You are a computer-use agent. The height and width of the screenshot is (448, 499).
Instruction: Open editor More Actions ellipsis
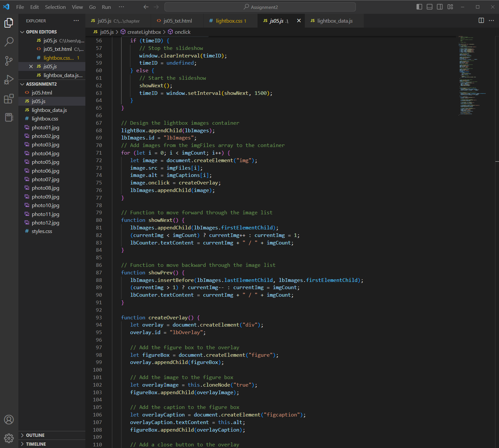pyautogui.click(x=491, y=20)
